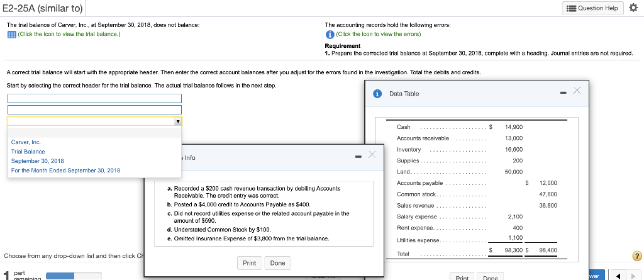Close the More Info window
644x280 pixels.
coord(372,155)
